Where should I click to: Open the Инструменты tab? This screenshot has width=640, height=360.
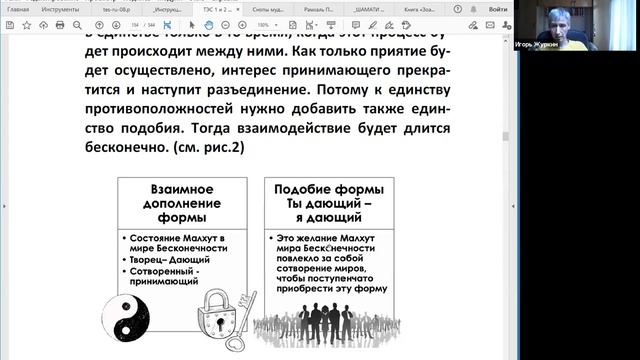60,9
